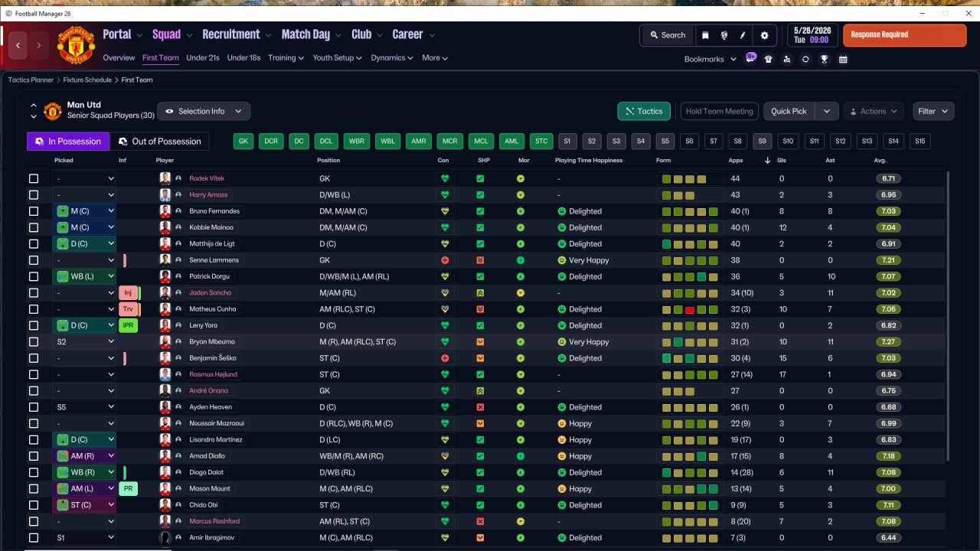This screenshot has height=551, width=980.
Task: Click the Tactics button
Action: tap(644, 111)
